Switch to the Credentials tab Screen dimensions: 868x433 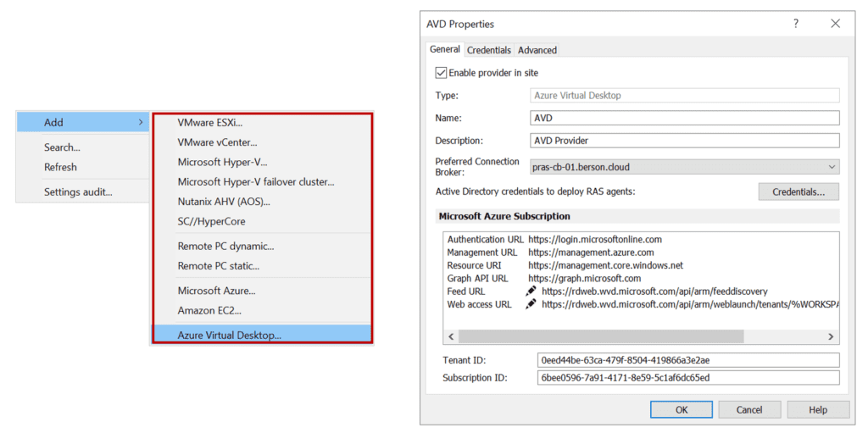point(489,50)
